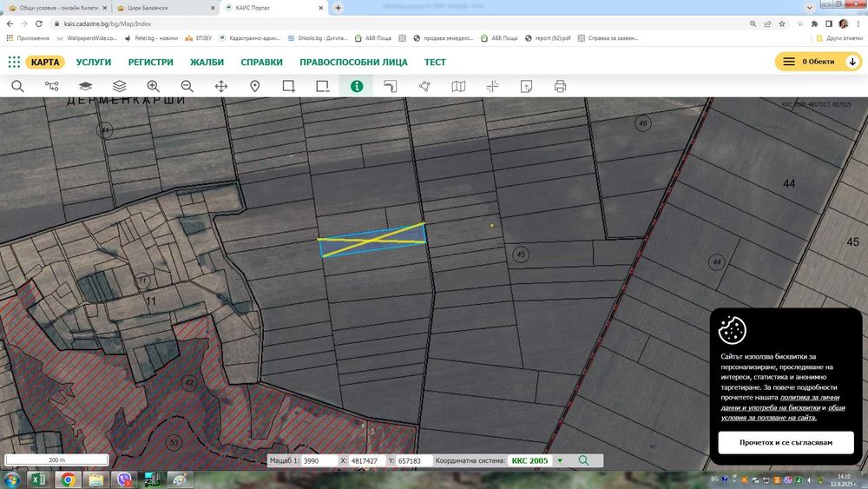Toggle the green information tool
The height and width of the screenshot is (489, 868).
(356, 86)
